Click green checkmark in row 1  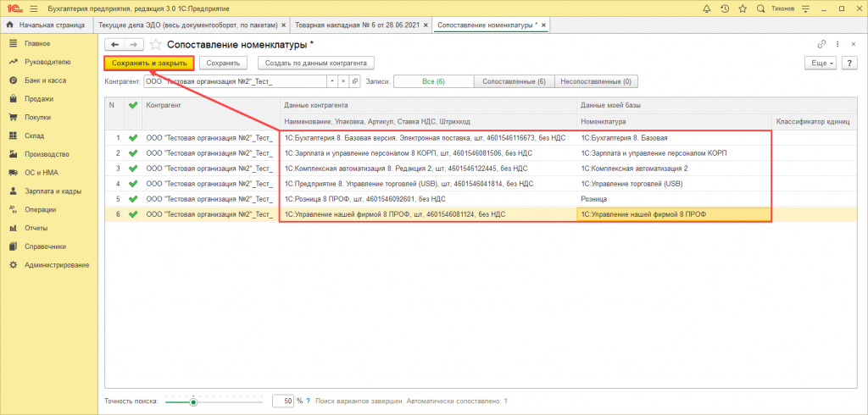(132, 138)
